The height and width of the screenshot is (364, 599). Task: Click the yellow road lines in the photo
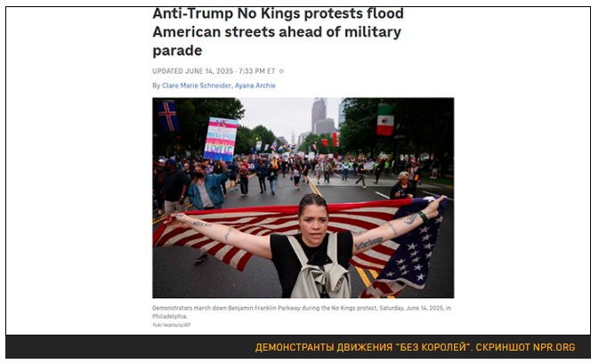(x=365, y=277)
